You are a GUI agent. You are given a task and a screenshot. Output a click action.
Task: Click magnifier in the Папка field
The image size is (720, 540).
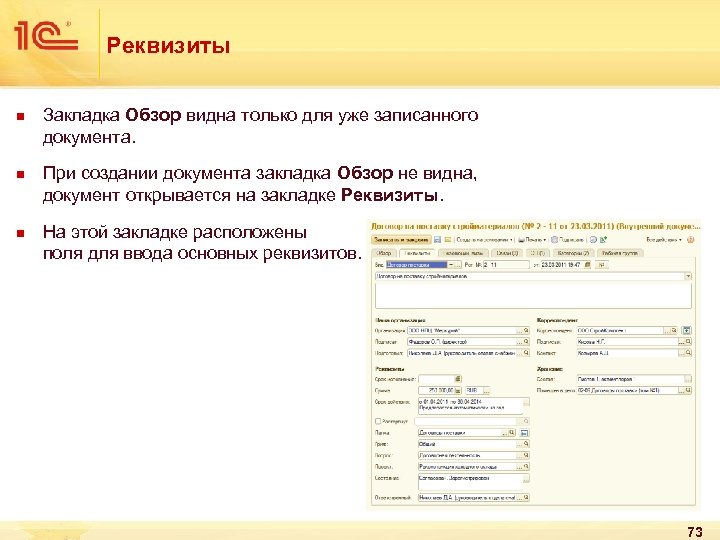[511, 433]
